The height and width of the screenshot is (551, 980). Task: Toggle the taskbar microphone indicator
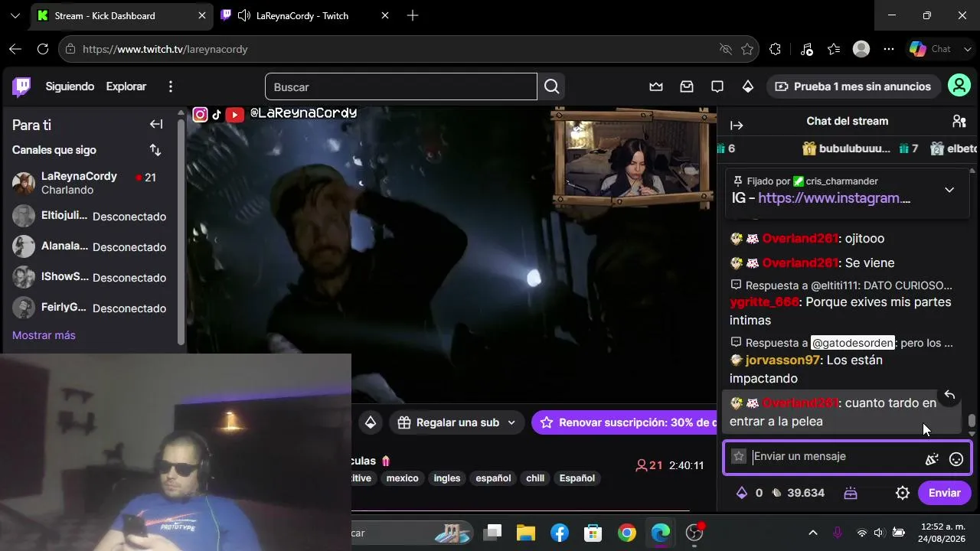838,533
